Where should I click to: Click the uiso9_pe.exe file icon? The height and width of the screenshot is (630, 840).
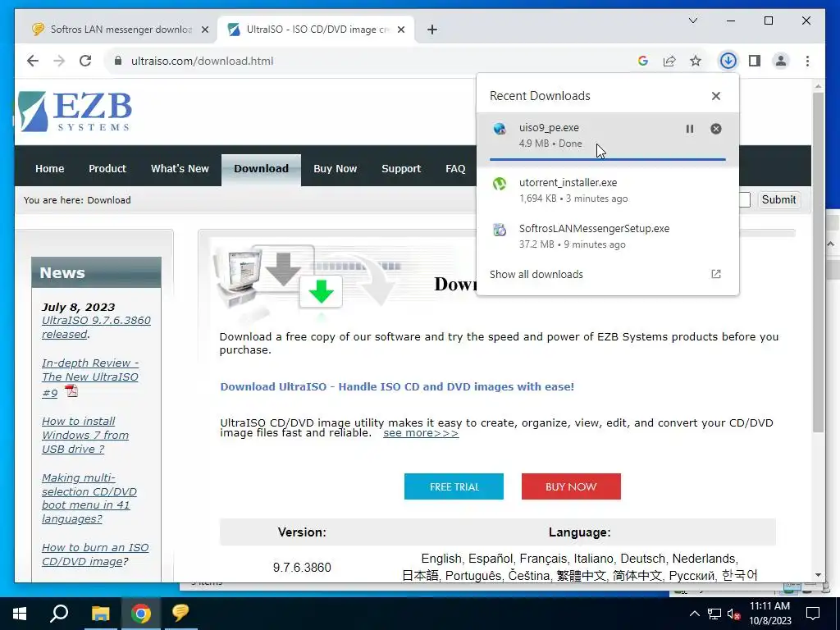[500, 129]
